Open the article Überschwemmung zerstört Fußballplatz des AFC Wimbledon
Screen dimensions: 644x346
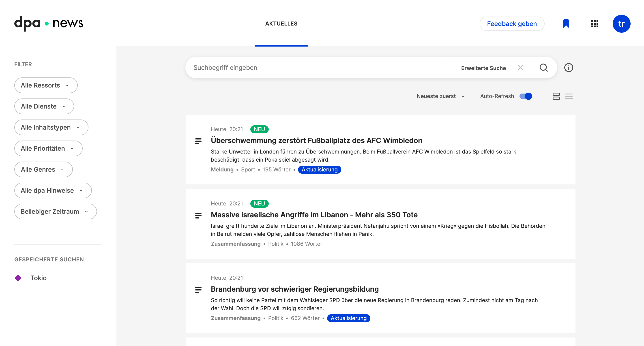coord(316,140)
